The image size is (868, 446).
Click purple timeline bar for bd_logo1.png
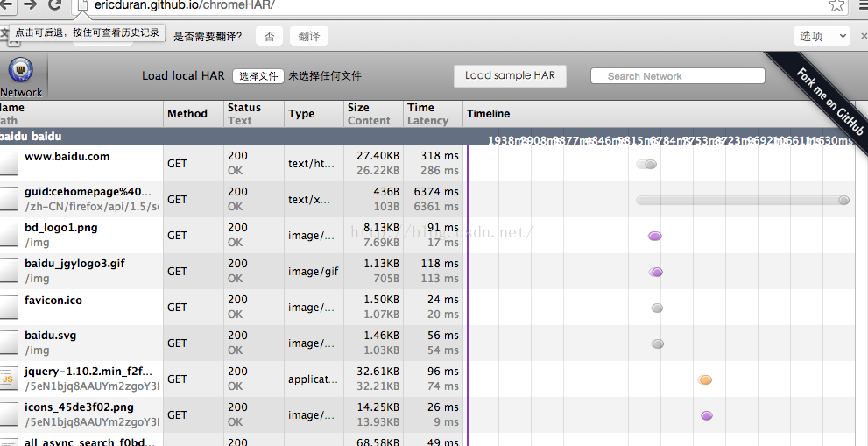(655, 236)
